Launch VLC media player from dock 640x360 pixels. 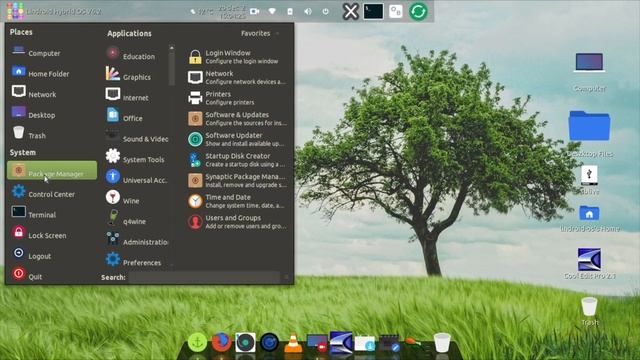pos(293,342)
